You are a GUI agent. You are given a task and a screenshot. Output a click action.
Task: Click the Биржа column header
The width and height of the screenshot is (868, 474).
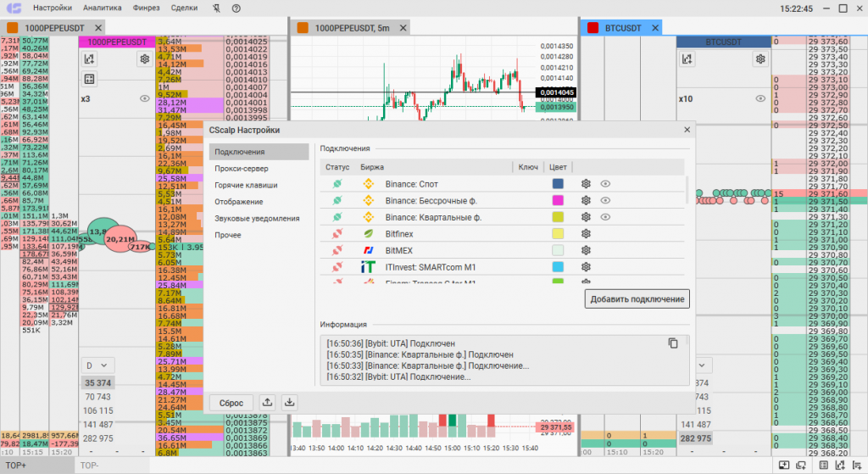pos(372,167)
